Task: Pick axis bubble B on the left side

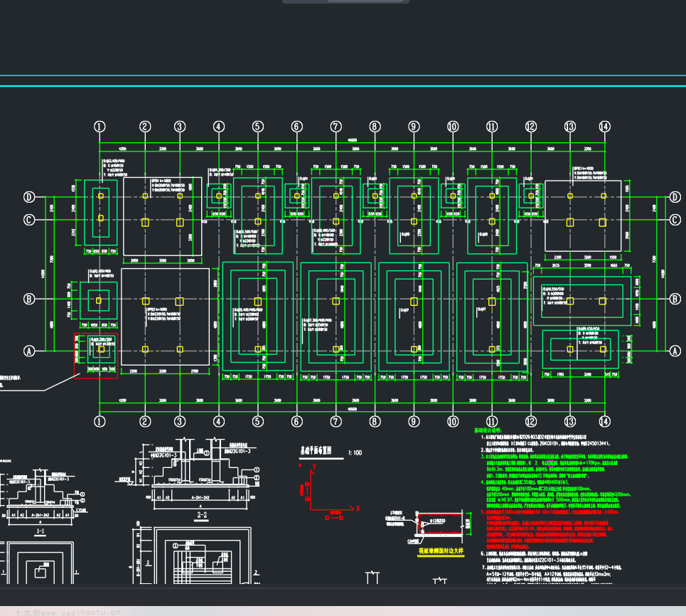Action: [x=29, y=299]
